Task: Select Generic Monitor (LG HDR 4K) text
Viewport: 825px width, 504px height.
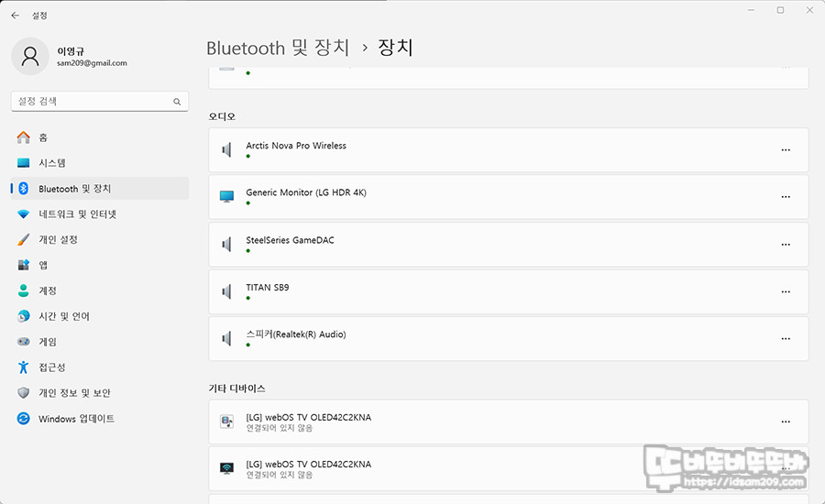Action: [306, 192]
